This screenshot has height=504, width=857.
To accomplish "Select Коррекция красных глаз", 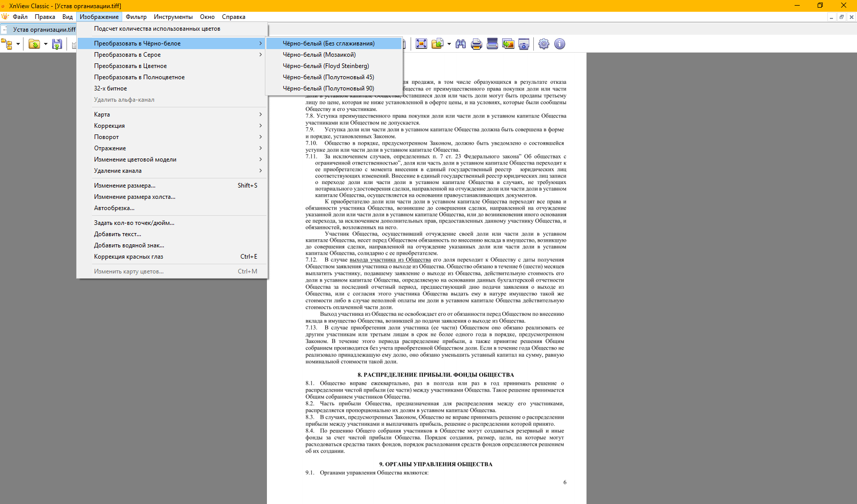I will (172, 257).
